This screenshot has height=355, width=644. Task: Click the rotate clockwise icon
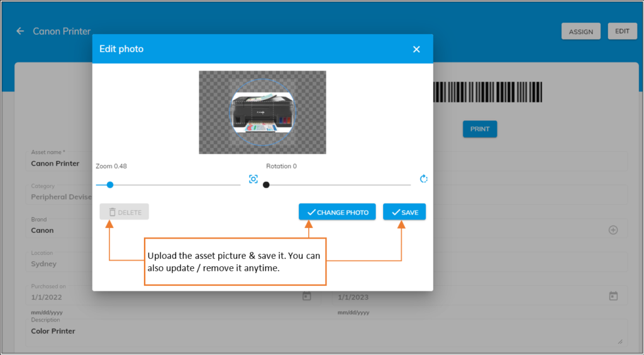coord(423,179)
